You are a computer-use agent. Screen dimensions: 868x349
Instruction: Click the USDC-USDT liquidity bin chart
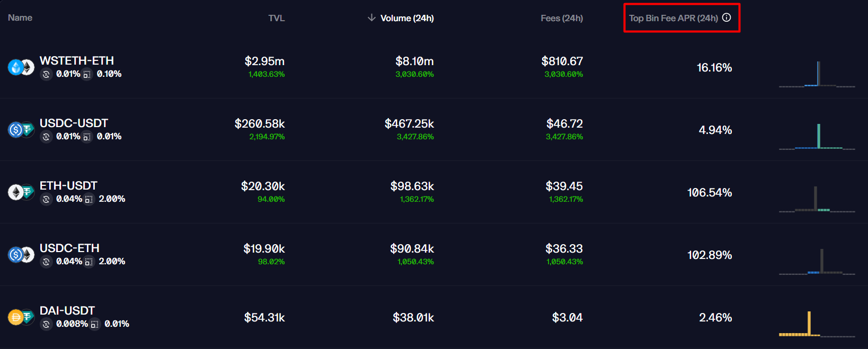coord(817,137)
